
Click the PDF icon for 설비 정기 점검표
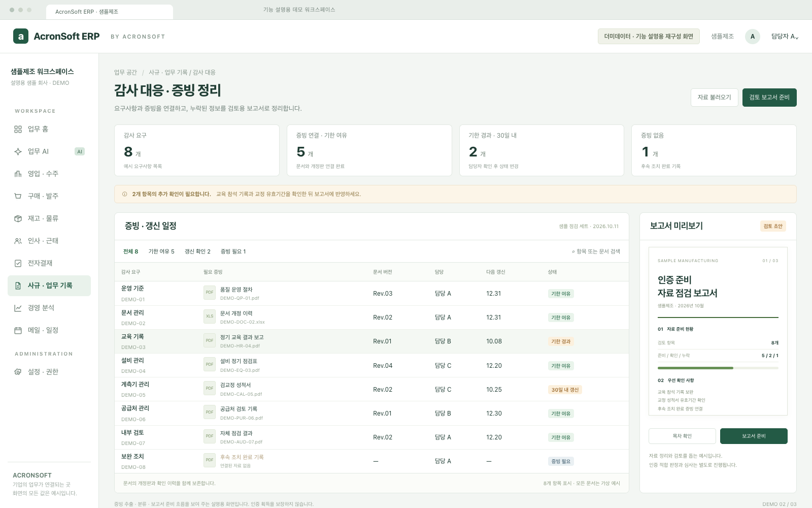click(x=210, y=364)
